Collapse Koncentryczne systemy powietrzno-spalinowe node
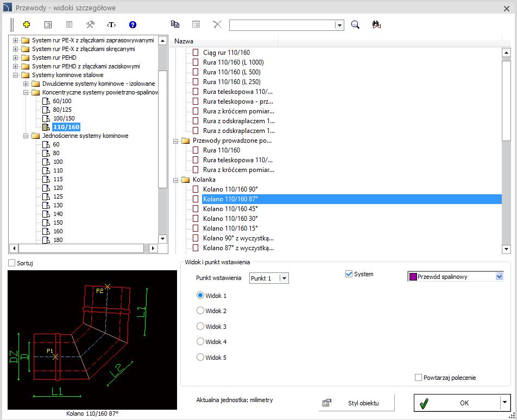 coord(26,93)
